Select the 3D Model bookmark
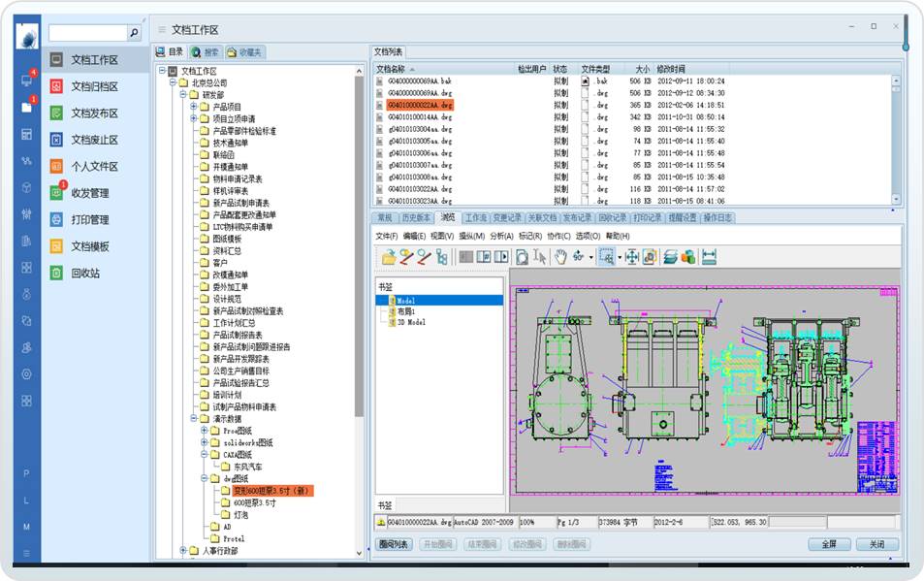 click(411, 322)
